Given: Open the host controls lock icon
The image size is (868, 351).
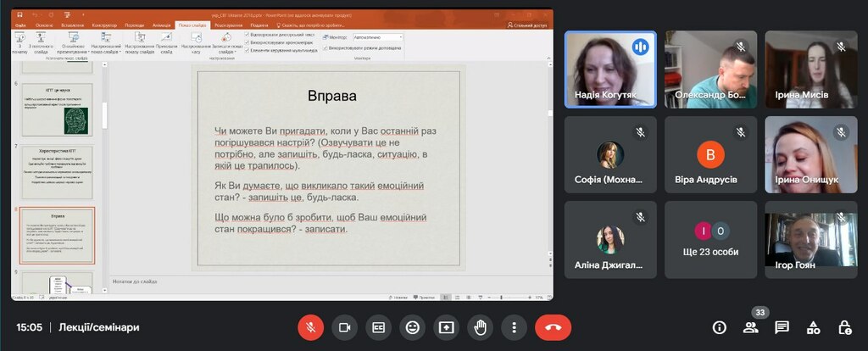Looking at the screenshot, I should click(x=844, y=327).
